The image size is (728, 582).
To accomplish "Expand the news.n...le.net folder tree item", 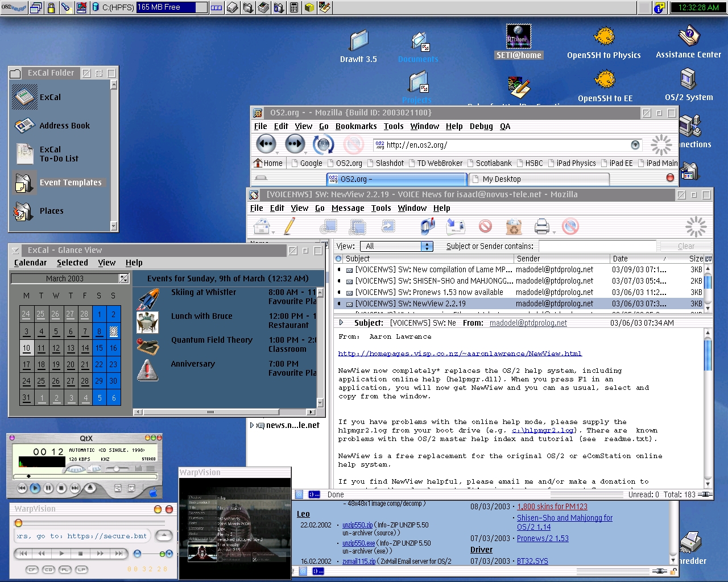I will (252, 425).
